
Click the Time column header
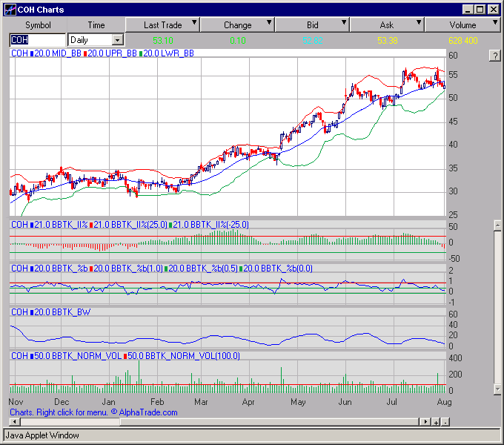pos(96,25)
